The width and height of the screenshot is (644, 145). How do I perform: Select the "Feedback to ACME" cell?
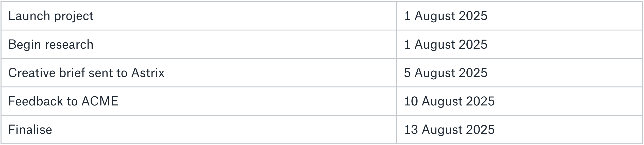point(199,101)
